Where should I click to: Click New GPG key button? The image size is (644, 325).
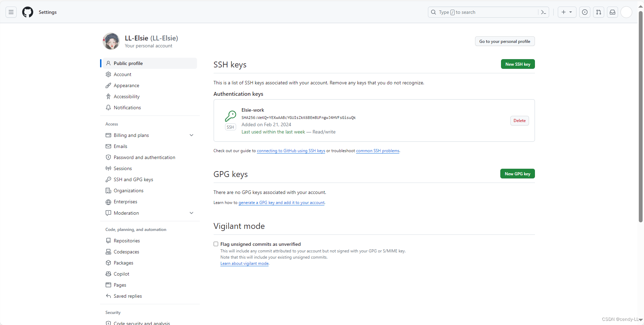(x=517, y=174)
